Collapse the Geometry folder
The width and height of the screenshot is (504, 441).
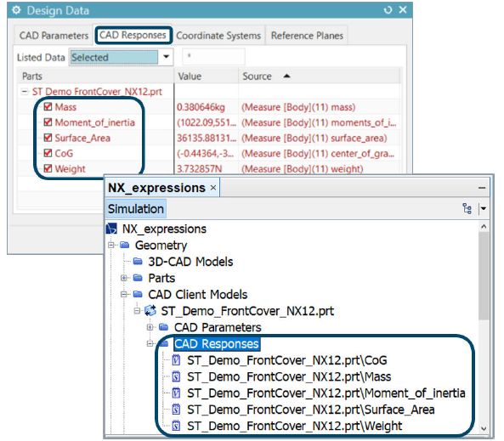pyautogui.click(x=111, y=246)
